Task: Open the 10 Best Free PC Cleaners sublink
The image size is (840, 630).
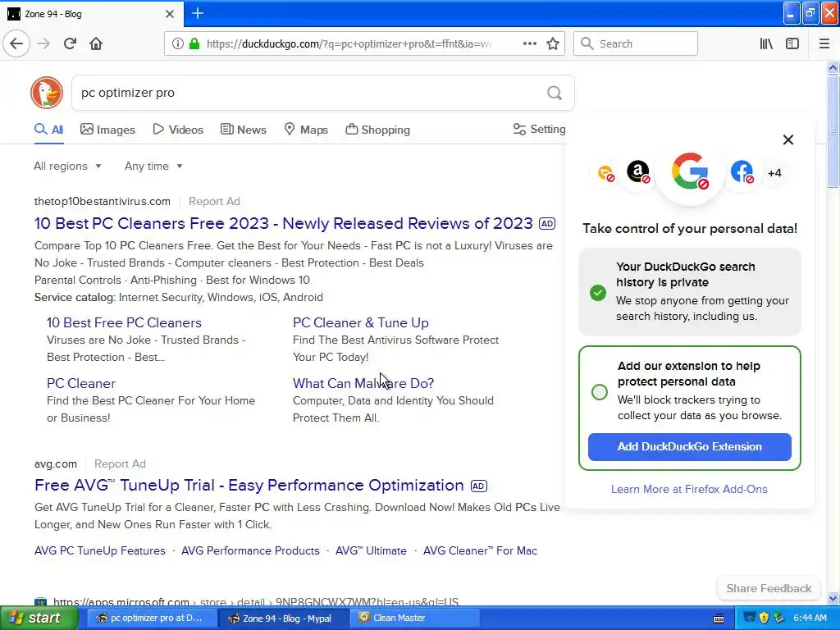Action: pyautogui.click(x=124, y=322)
